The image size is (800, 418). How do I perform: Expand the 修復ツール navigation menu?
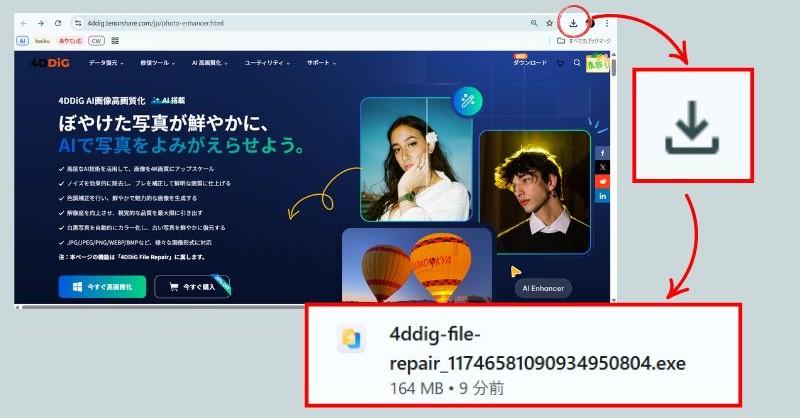[158, 63]
